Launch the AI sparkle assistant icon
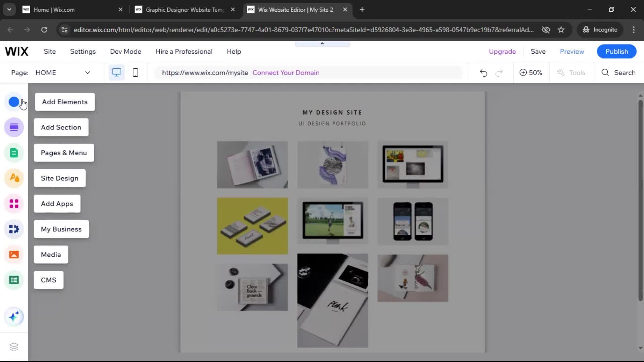Screen dimensions: 644x362 pos(14,317)
